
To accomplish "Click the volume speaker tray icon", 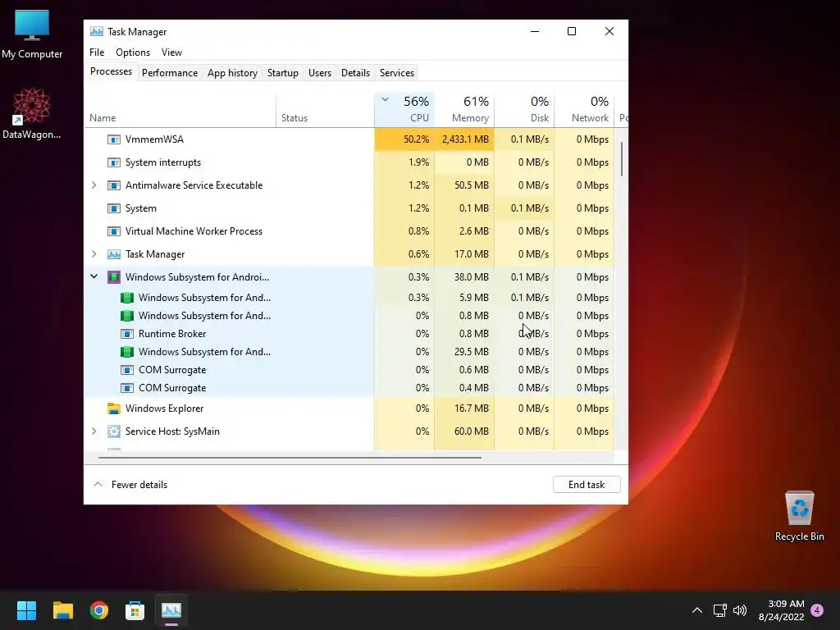I will tap(740, 610).
